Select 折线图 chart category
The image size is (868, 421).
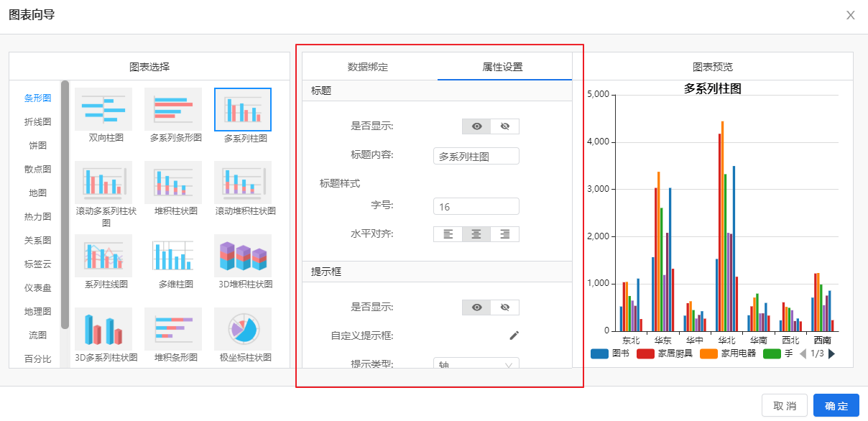37,121
